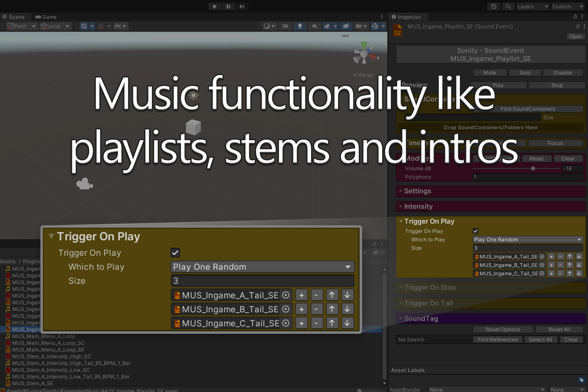Screen dimensions: 588x392
Task: Expand the Intensity section
Action: (418, 207)
